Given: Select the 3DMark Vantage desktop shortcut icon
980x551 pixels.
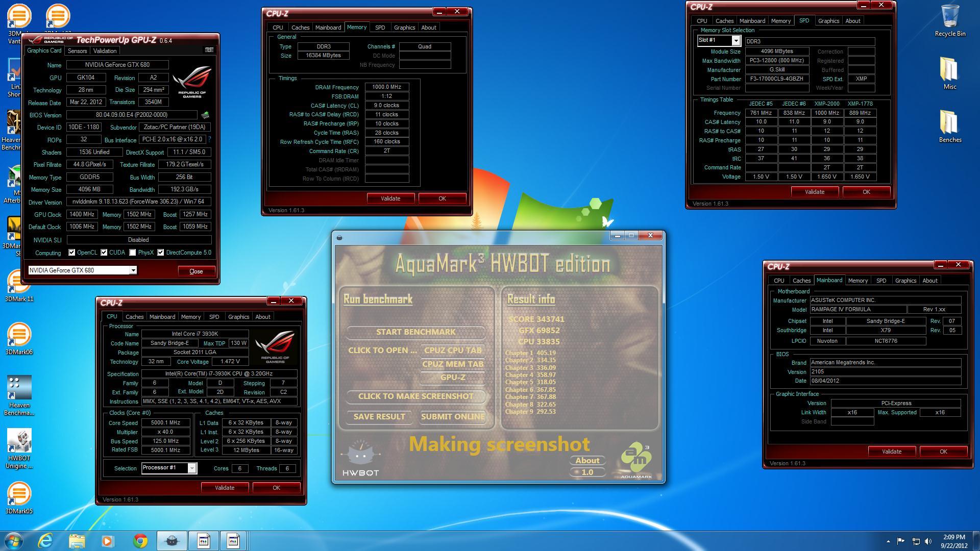Looking at the screenshot, I should 18,17.
